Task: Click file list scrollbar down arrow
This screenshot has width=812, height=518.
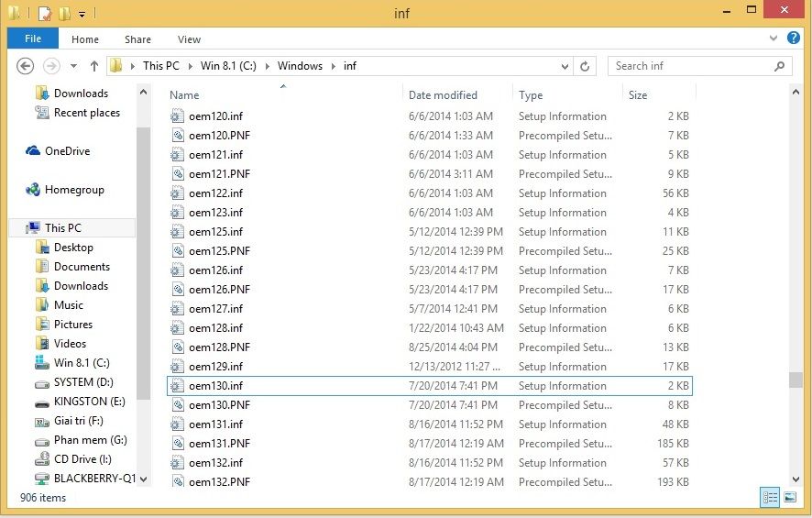Action: (x=796, y=479)
